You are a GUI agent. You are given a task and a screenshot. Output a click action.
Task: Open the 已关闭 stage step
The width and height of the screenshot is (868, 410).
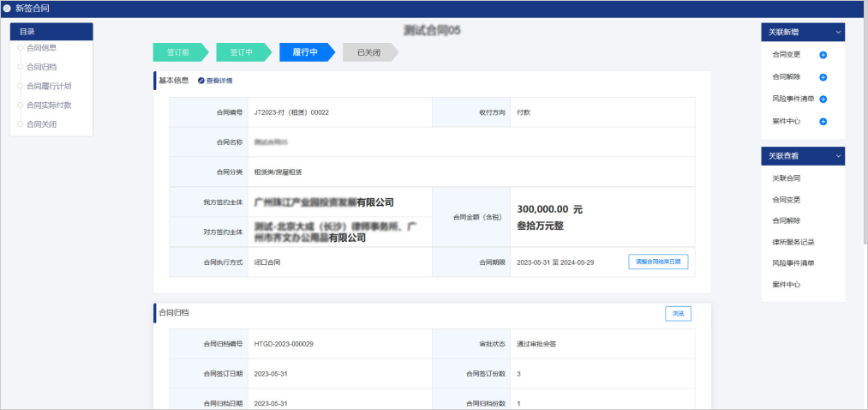368,52
